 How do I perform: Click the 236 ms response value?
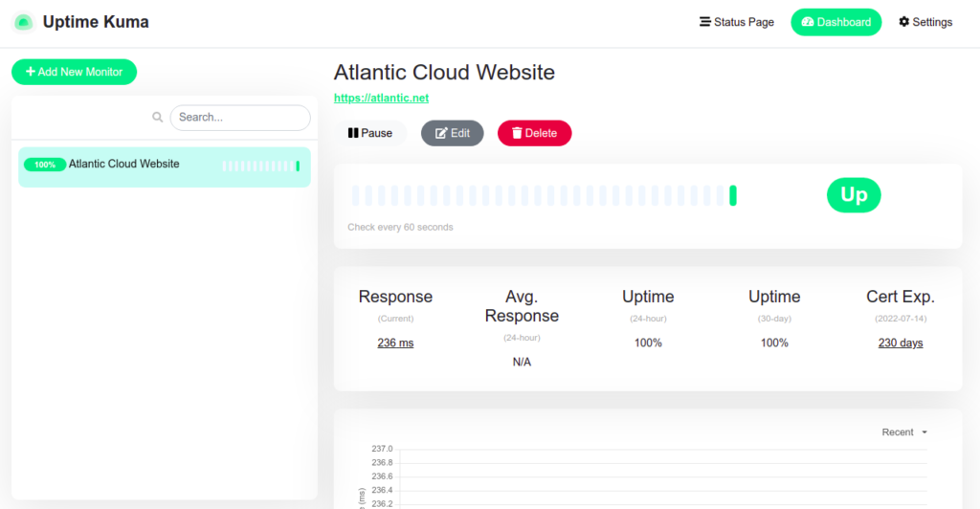(395, 343)
